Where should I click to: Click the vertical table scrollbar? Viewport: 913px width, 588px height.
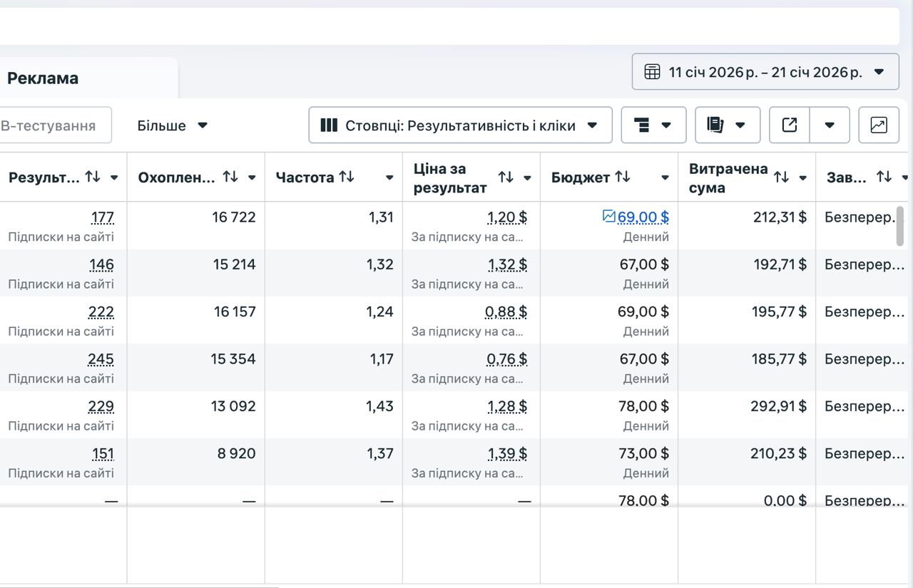900,228
